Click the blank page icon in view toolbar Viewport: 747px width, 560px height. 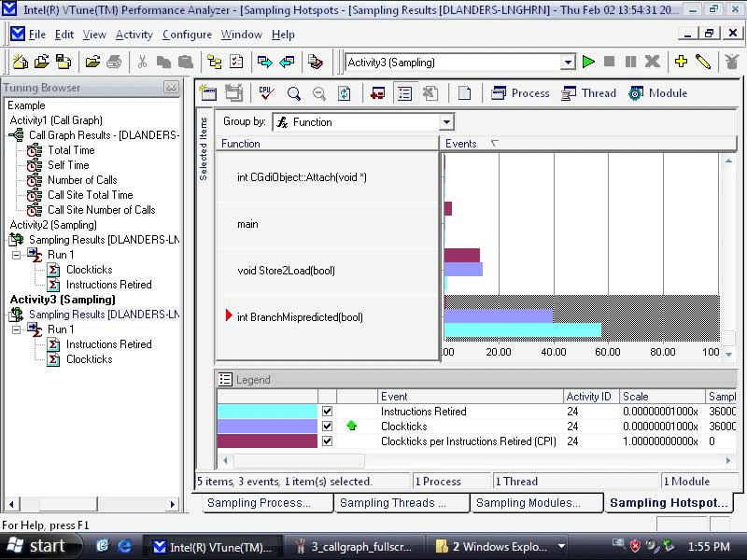[x=464, y=93]
